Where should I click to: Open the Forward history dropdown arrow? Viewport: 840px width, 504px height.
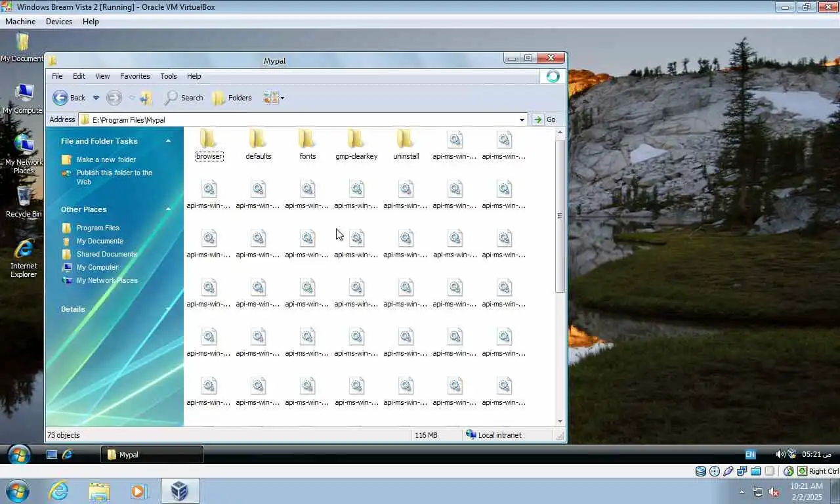tap(132, 98)
